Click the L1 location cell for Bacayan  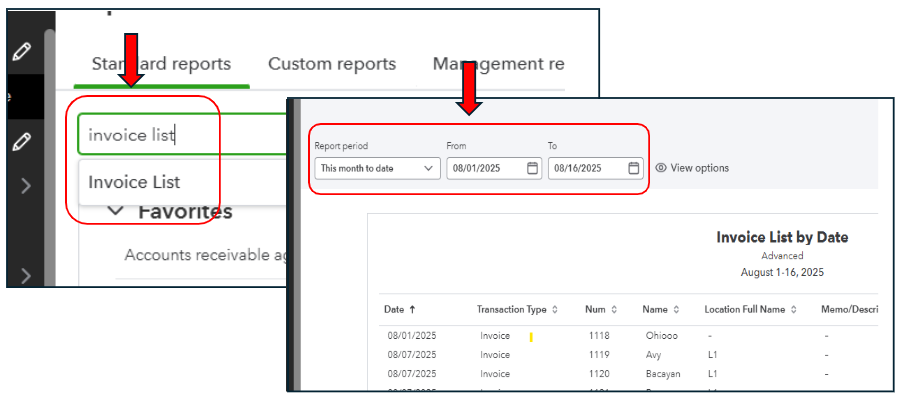(x=713, y=374)
